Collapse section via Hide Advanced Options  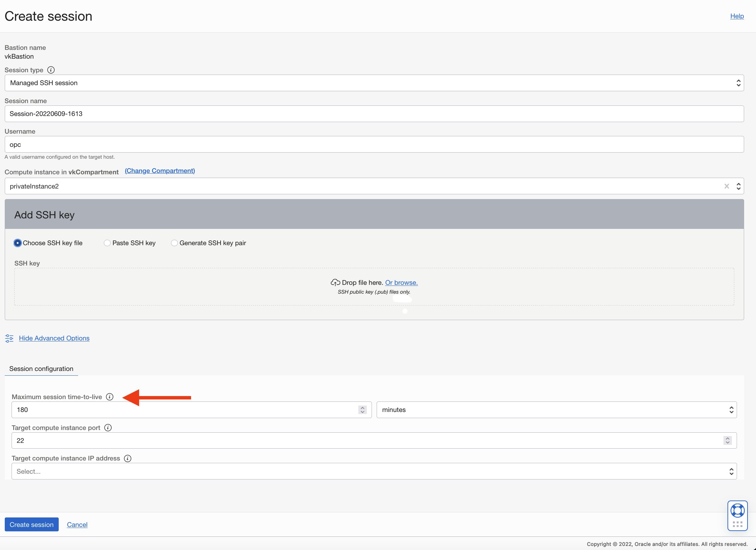pos(54,338)
